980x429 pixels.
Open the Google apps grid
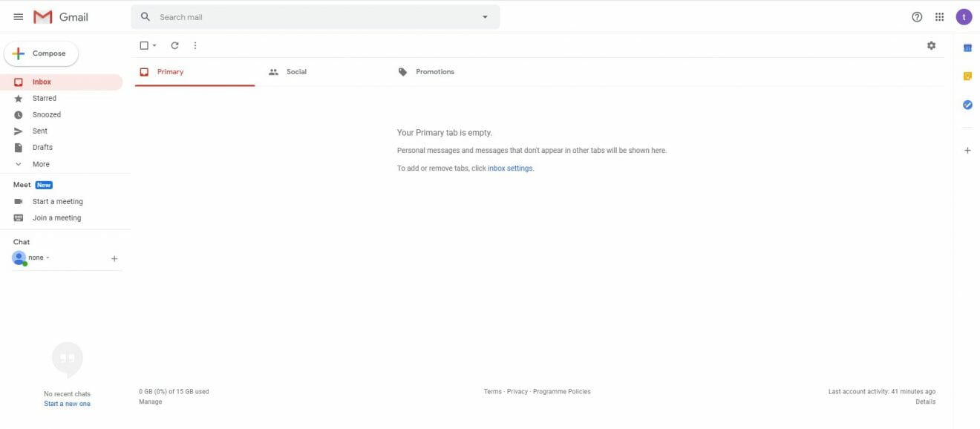(939, 16)
